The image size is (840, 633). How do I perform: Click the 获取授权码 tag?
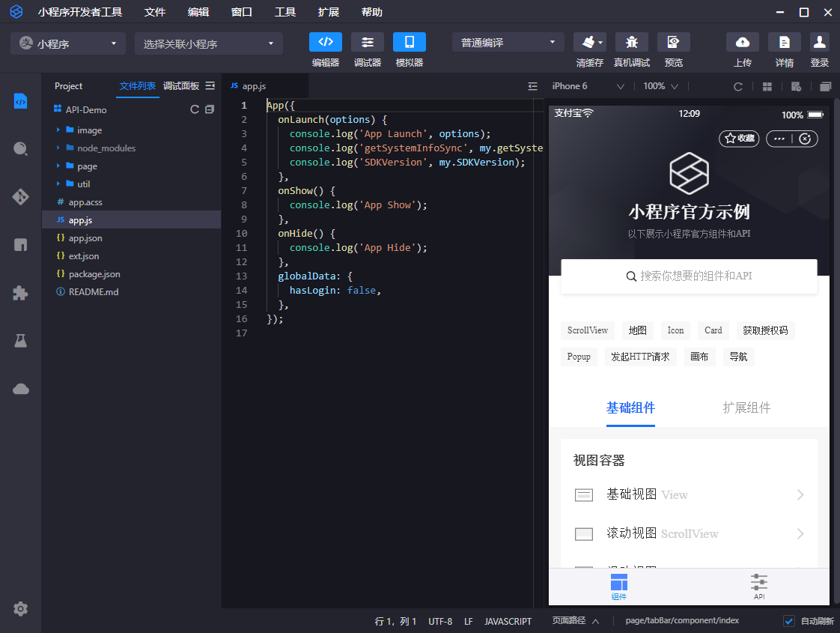(x=765, y=330)
